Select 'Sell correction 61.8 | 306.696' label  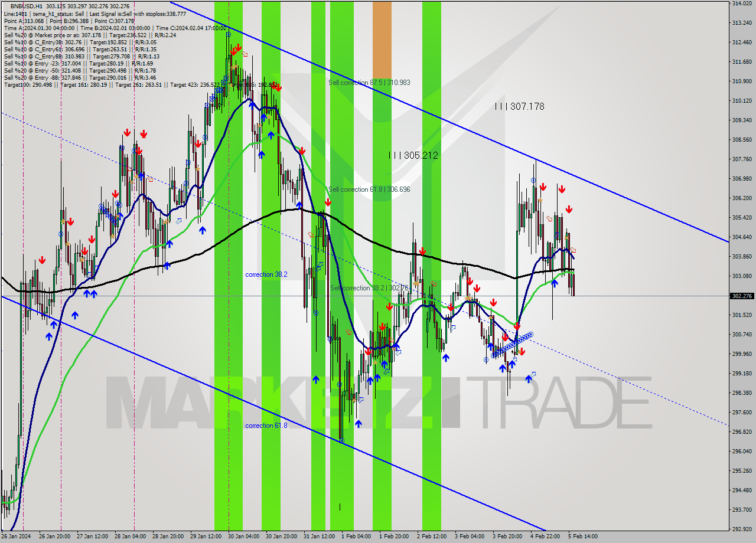[369, 189]
